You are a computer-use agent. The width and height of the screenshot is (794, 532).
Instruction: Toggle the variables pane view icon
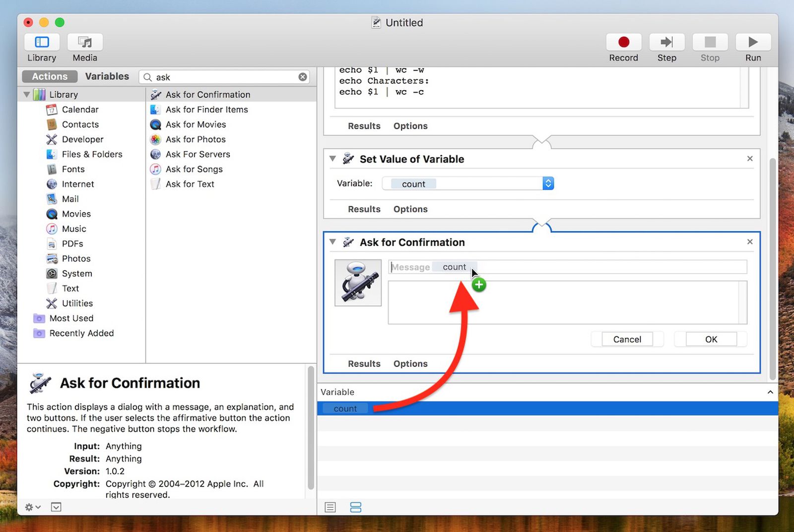(356, 507)
